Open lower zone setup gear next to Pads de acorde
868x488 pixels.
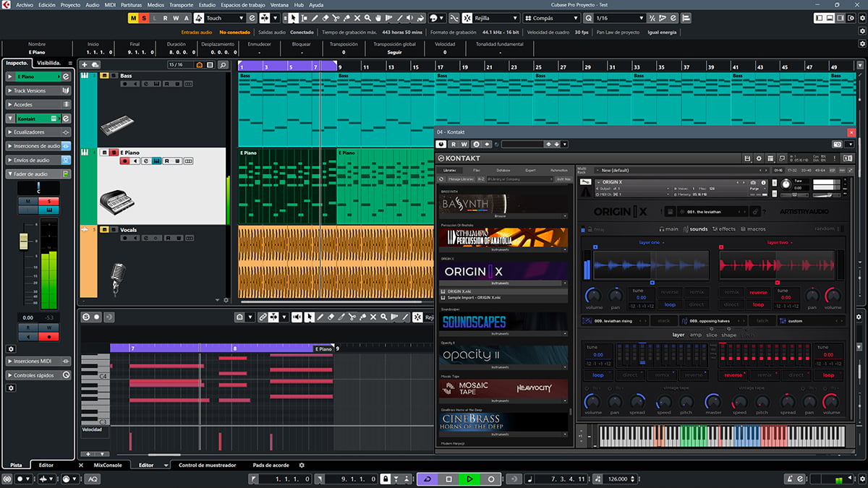(302, 465)
